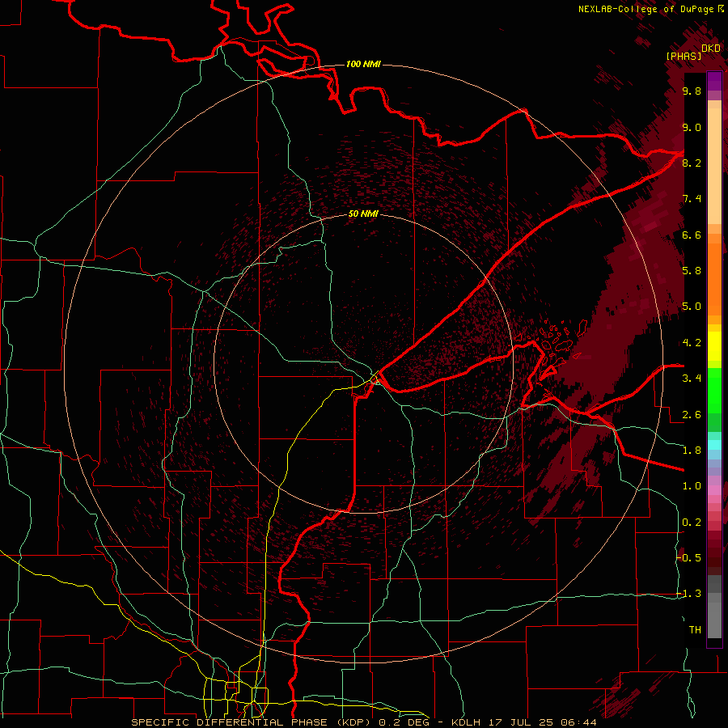Click the 2.6 color scale value
Screen dimensions: 728x728
692,415
